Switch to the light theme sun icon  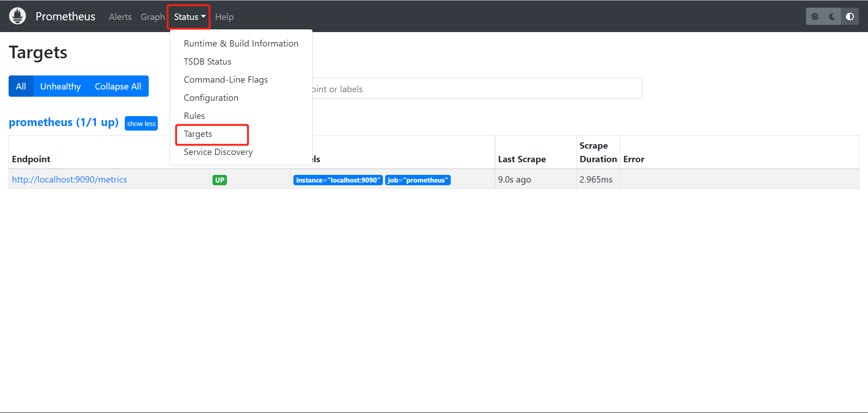815,17
